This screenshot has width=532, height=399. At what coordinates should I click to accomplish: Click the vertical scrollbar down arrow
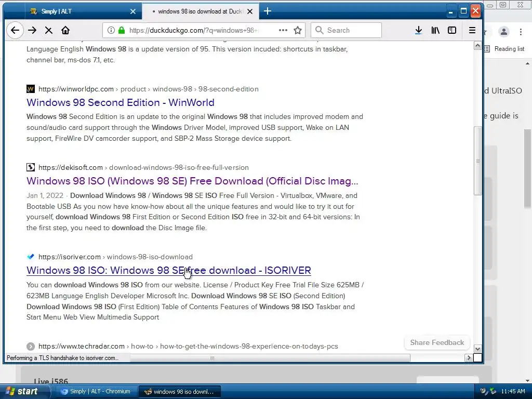tap(477, 349)
